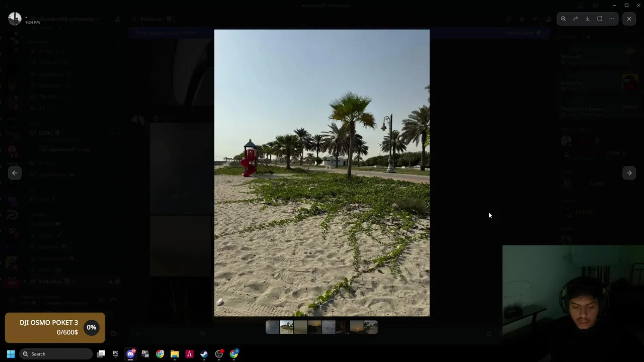Open Task View from the taskbar

[101, 354]
